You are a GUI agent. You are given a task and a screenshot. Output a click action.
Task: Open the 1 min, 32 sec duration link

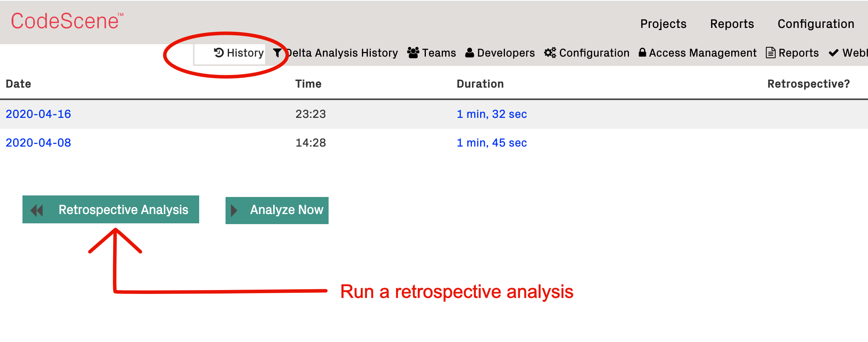(x=492, y=114)
